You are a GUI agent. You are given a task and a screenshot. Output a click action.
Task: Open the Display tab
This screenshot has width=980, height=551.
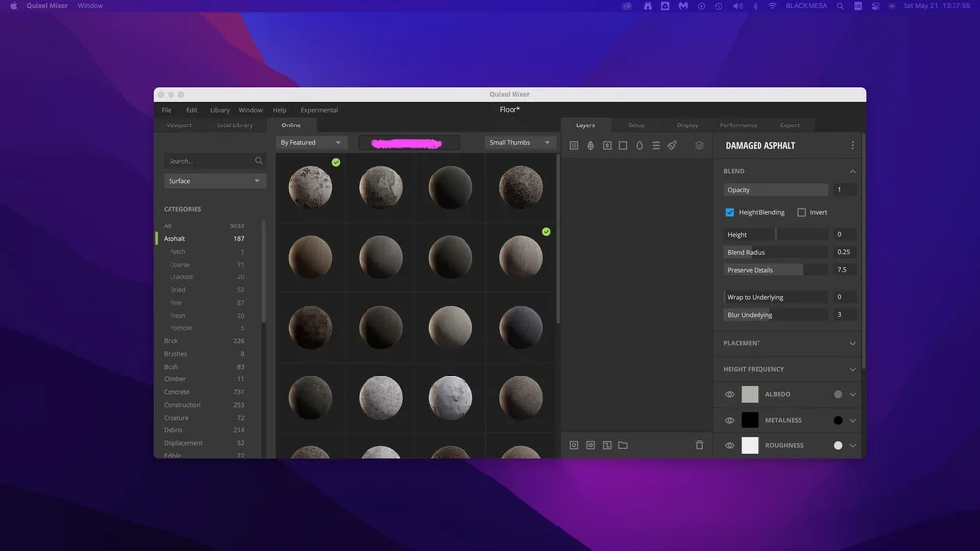pyautogui.click(x=687, y=125)
